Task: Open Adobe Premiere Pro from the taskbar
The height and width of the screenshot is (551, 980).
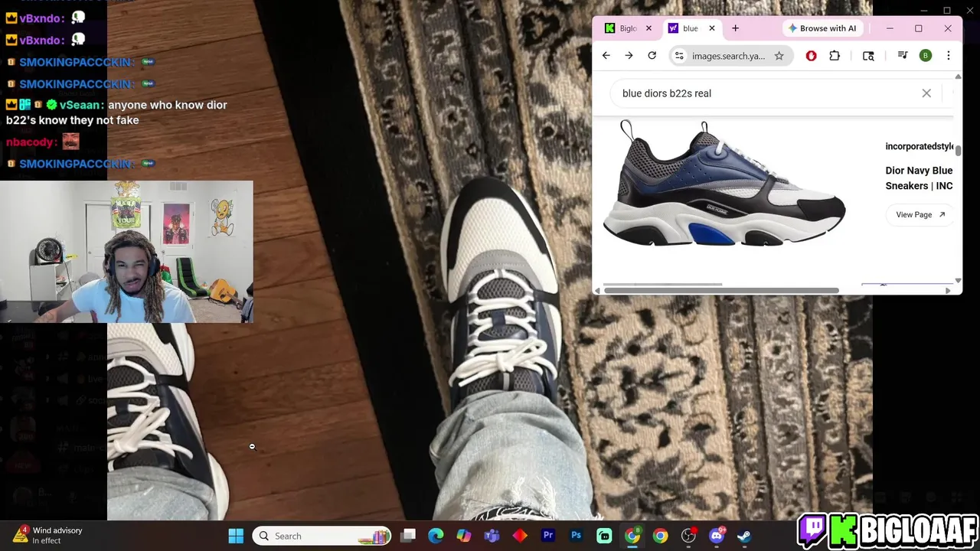Action: pos(548,536)
